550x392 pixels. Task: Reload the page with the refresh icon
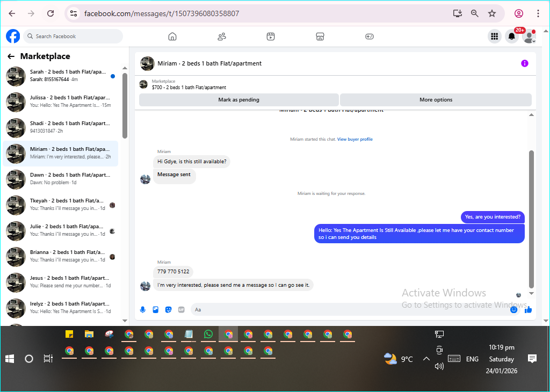pos(50,13)
